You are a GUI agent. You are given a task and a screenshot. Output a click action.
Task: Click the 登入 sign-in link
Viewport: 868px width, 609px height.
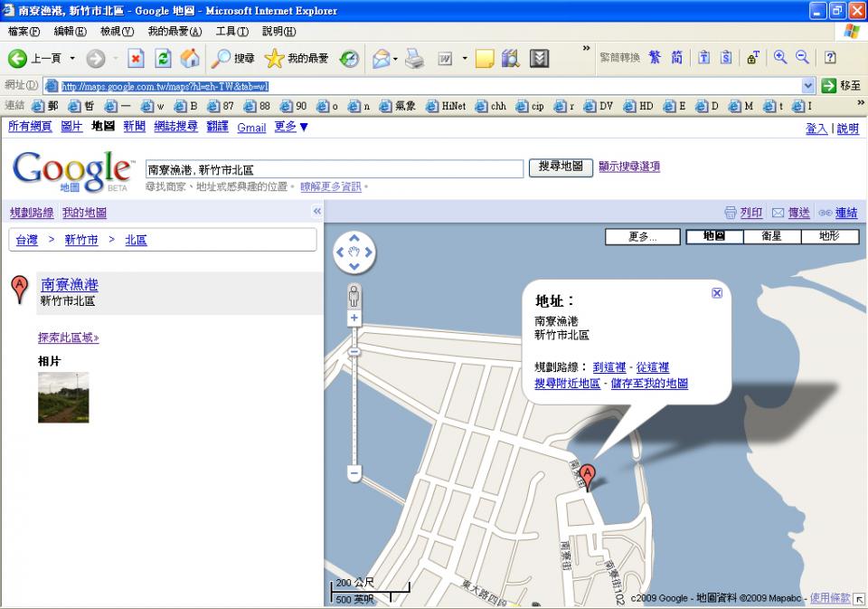point(816,128)
